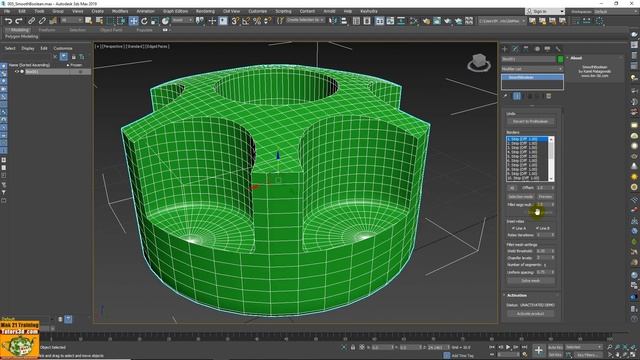
Task: Open the Rendering menu
Action: click(205, 11)
